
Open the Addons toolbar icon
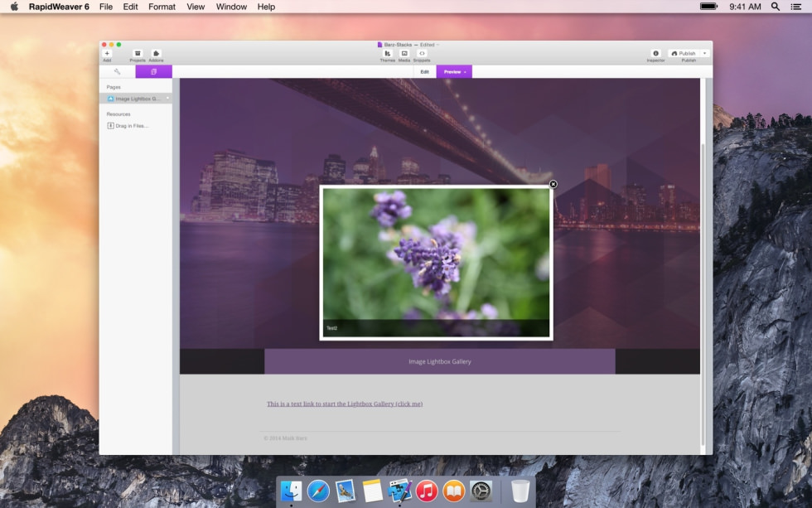(x=156, y=53)
